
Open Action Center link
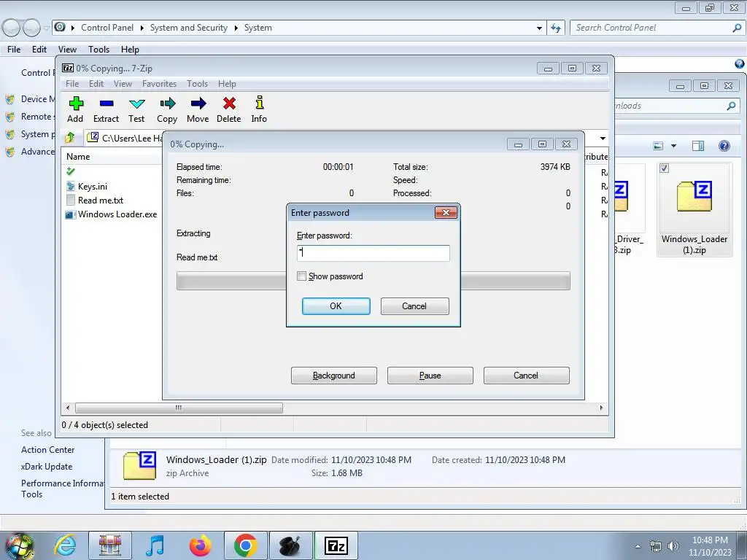pyautogui.click(x=47, y=449)
